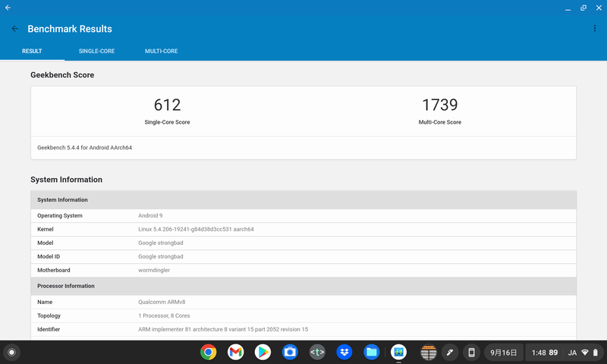Open the launcher circle button
This screenshot has width=607, height=364.
pos(11,353)
